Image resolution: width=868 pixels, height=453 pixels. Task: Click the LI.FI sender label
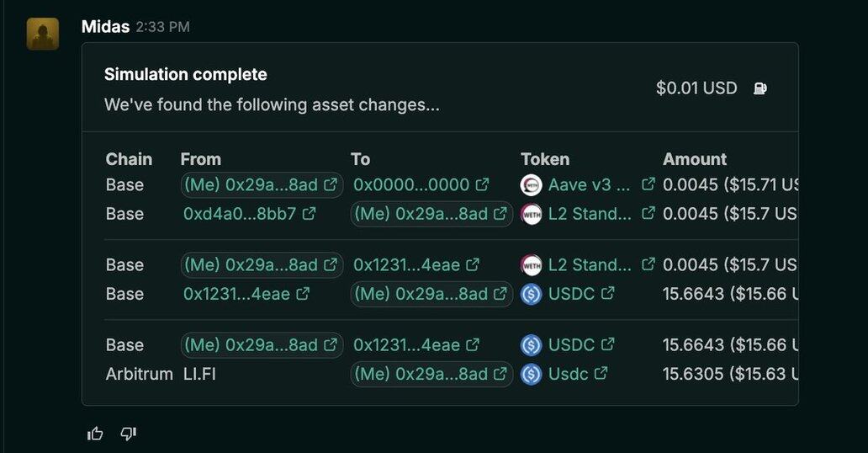pos(199,374)
